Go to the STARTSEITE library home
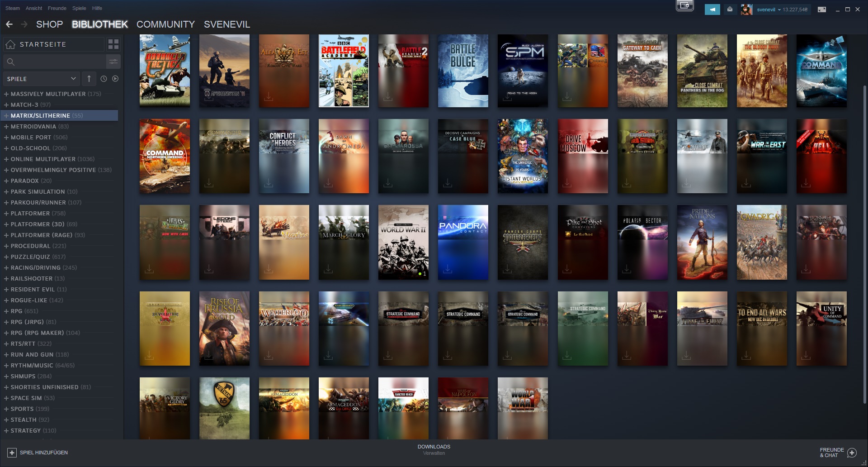 pyautogui.click(x=53, y=44)
